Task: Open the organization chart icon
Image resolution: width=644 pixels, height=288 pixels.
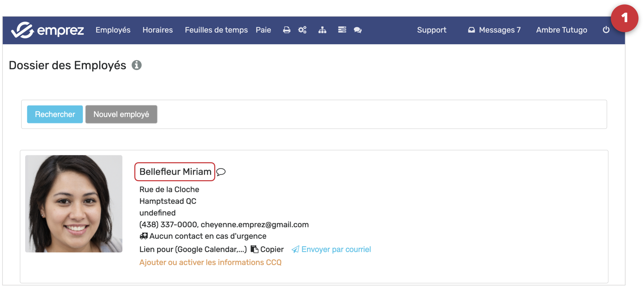Action: (322, 30)
